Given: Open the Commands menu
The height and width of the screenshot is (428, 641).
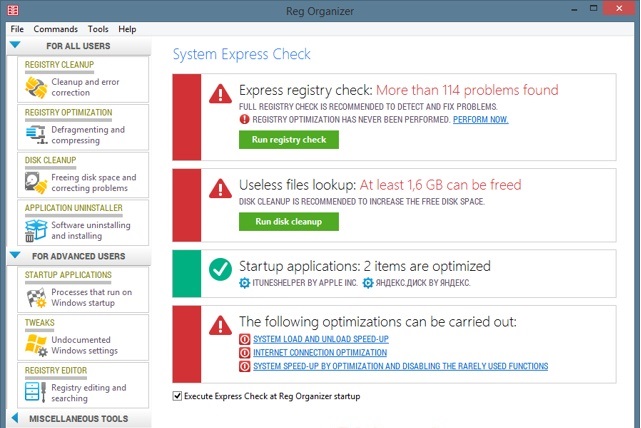Looking at the screenshot, I should [x=56, y=29].
